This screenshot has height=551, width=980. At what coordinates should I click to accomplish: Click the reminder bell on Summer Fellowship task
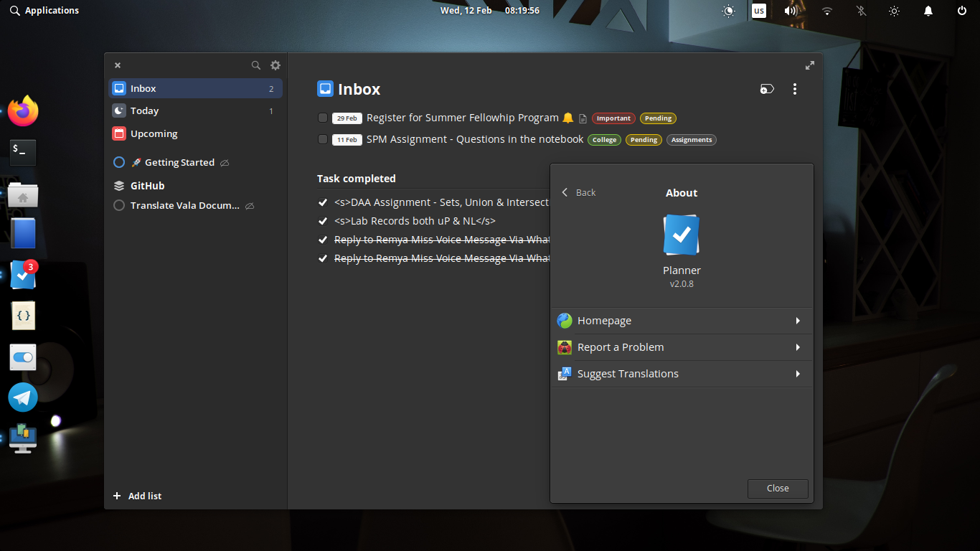tap(568, 118)
